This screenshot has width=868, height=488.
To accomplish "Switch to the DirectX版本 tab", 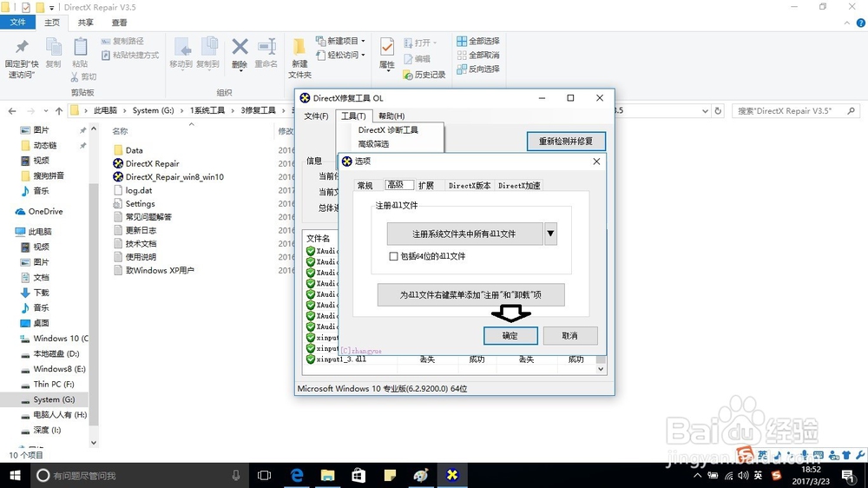I will tap(470, 186).
